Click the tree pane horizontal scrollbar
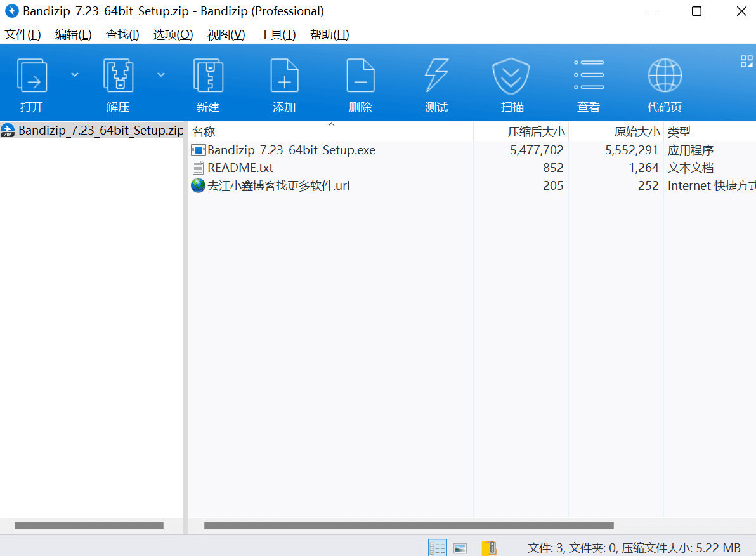Viewport: 756px width, 556px height. [89, 526]
